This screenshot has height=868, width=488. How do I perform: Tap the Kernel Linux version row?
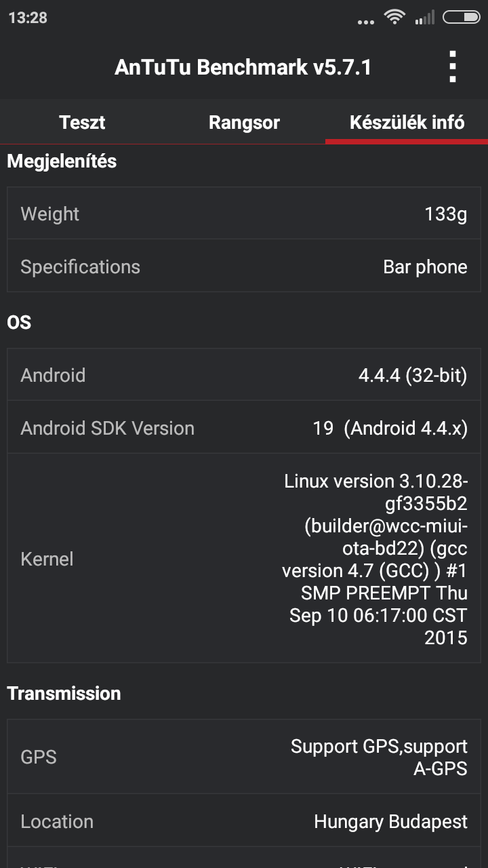[244, 559]
